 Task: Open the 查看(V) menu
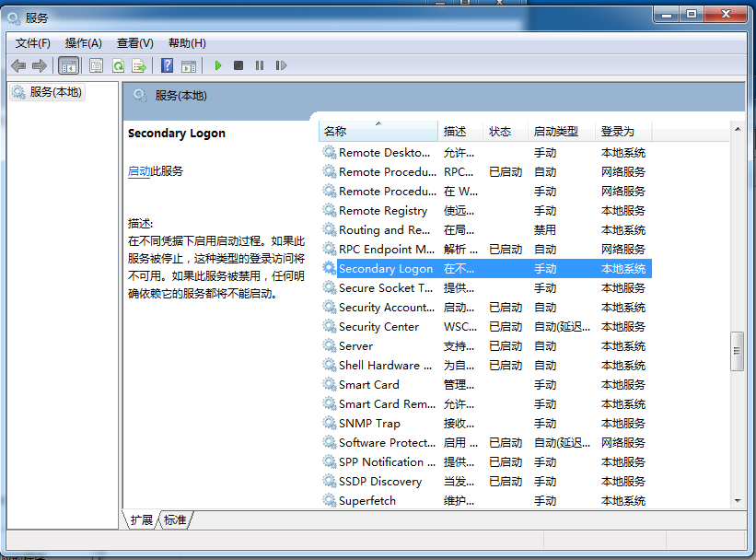click(x=134, y=43)
